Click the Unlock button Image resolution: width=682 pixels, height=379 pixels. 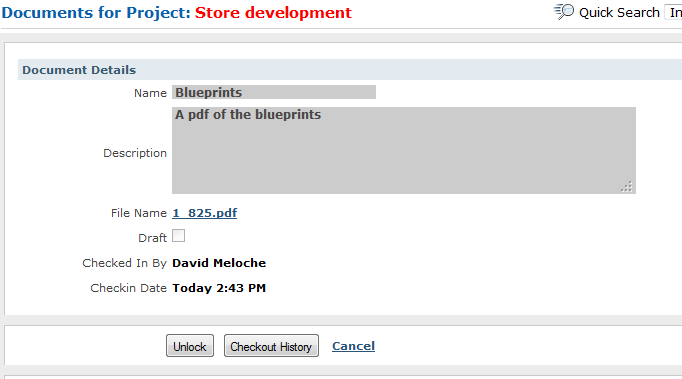click(x=190, y=346)
